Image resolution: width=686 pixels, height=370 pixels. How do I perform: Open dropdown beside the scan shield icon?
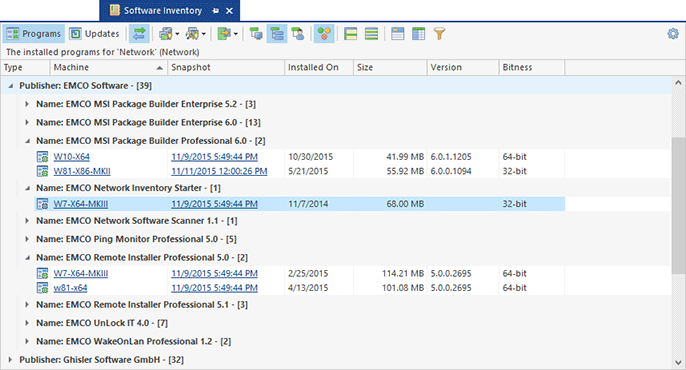click(x=177, y=34)
